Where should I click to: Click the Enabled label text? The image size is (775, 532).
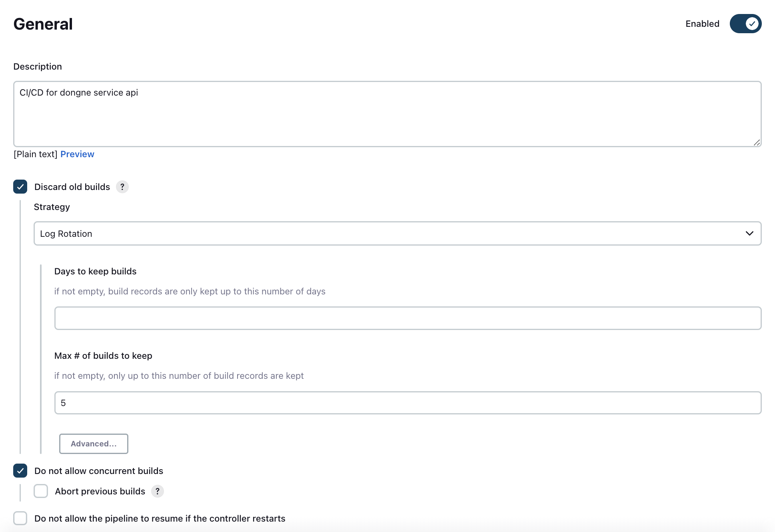pyautogui.click(x=702, y=24)
